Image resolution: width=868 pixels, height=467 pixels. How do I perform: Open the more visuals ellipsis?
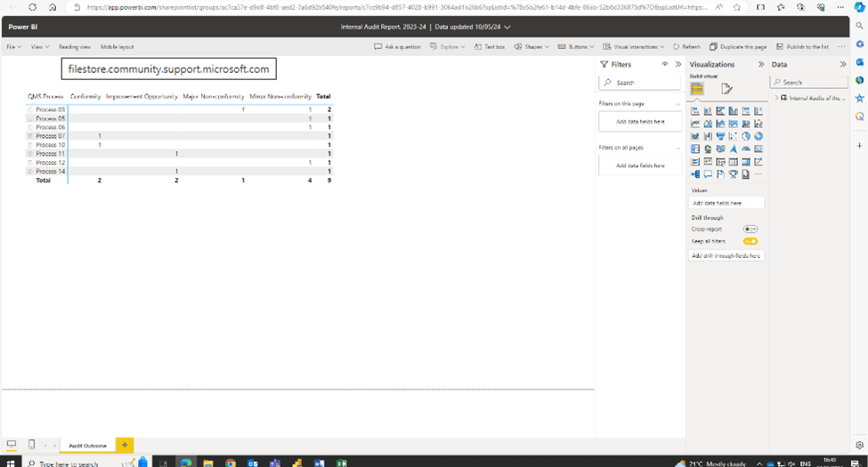(x=758, y=174)
